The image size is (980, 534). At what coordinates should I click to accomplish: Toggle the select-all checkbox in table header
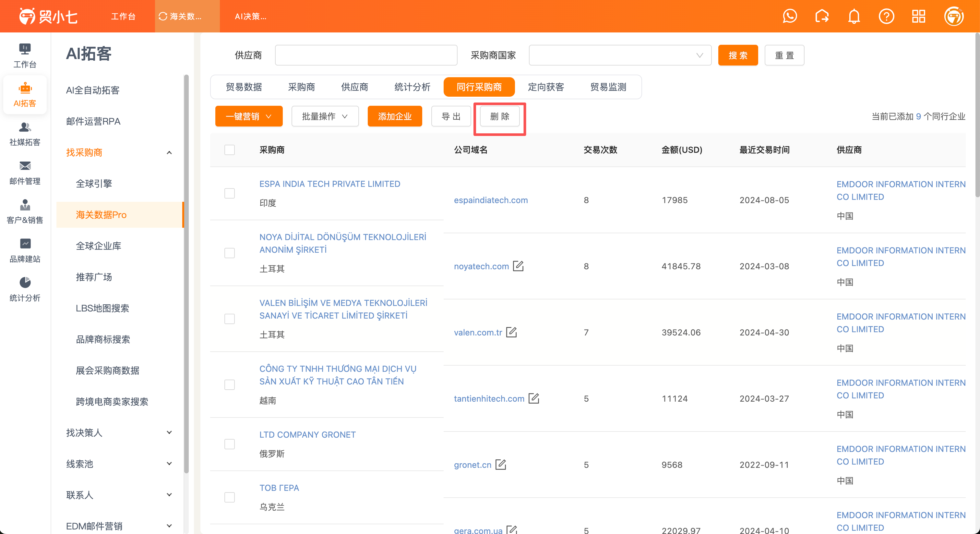pyautogui.click(x=229, y=150)
